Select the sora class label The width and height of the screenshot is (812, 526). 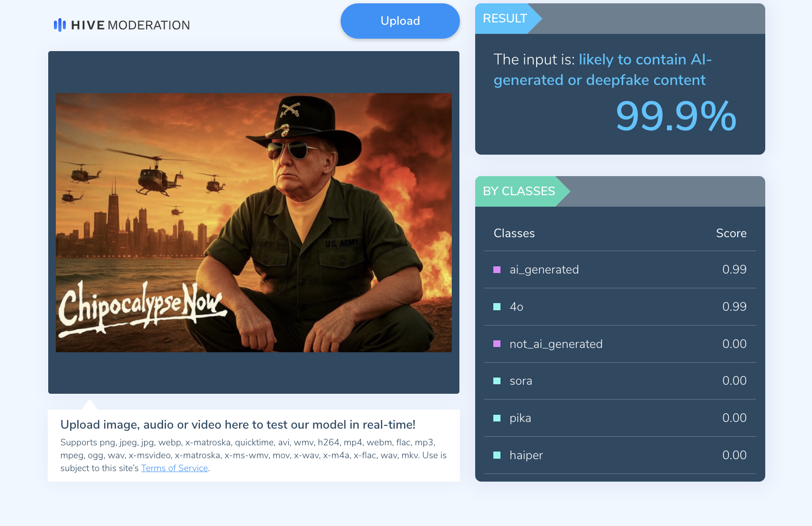(x=521, y=381)
